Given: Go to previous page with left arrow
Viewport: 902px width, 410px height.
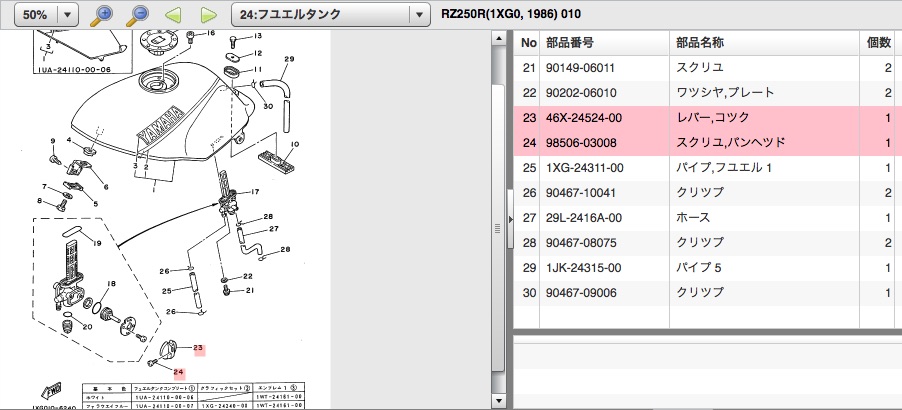Looking at the screenshot, I should click(173, 15).
